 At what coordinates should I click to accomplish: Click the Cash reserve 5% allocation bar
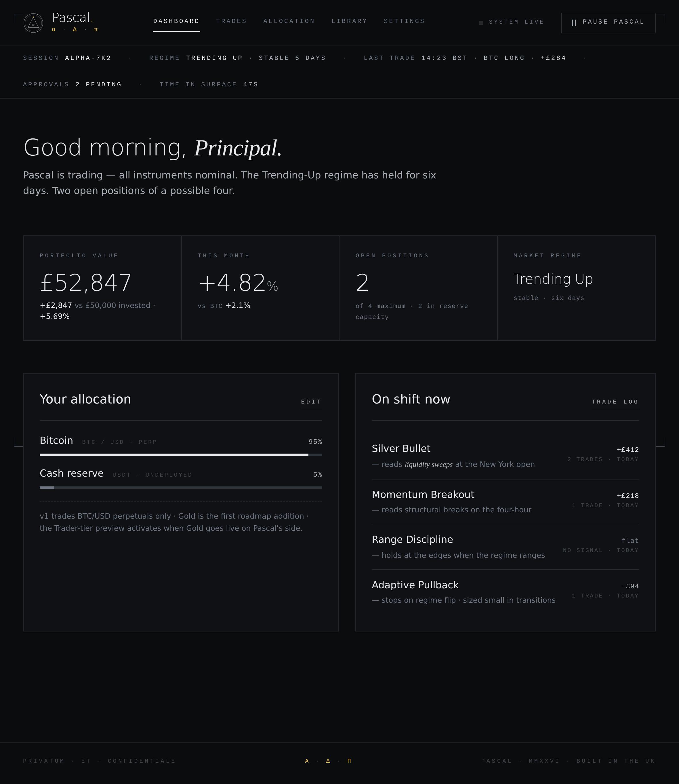[x=181, y=488]
